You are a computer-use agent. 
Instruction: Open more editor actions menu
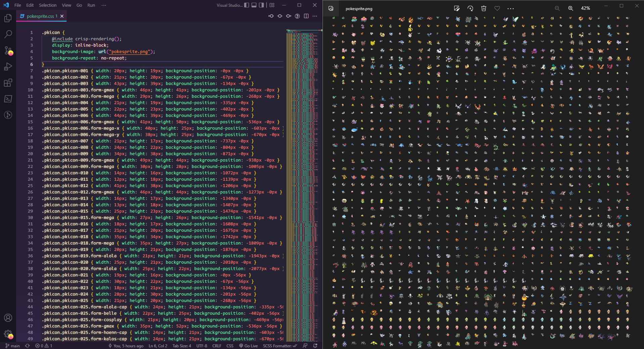tap(315, 16)
